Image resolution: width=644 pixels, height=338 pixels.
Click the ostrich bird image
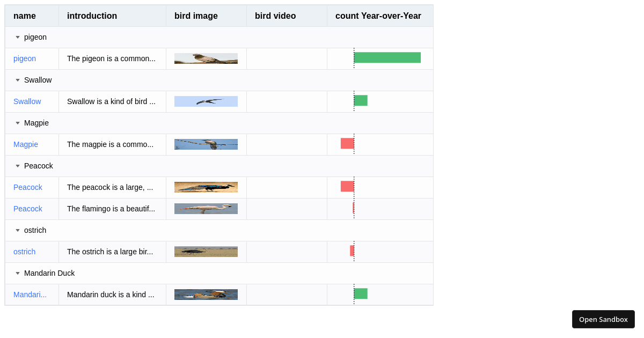click(x=206, y=251)
